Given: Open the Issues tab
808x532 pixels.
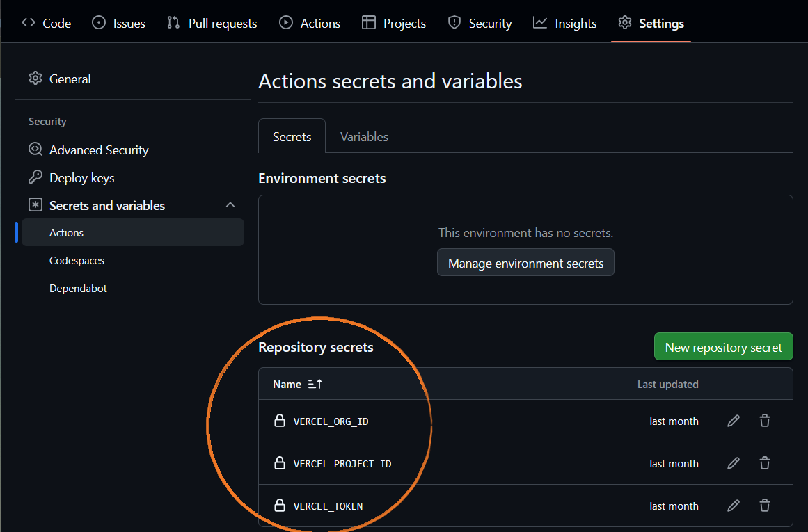Looking at the screenshot, I should (x=118, y=23).
